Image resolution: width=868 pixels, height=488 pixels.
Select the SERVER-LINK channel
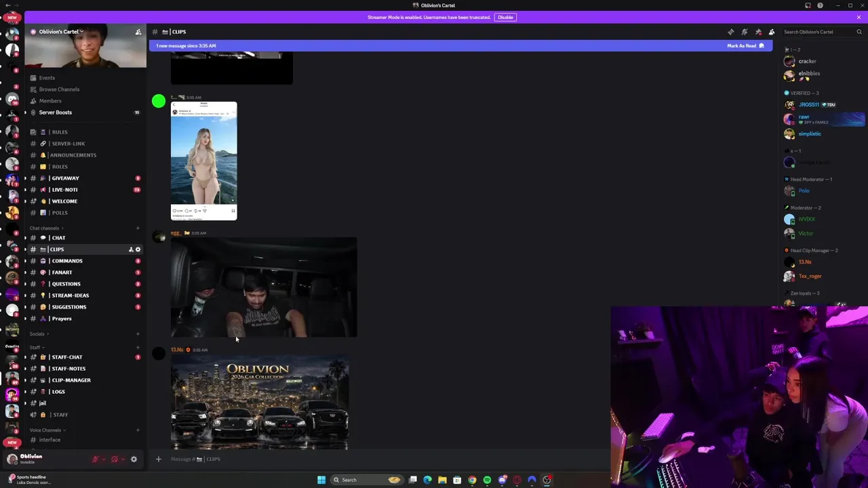pos(85,144)
